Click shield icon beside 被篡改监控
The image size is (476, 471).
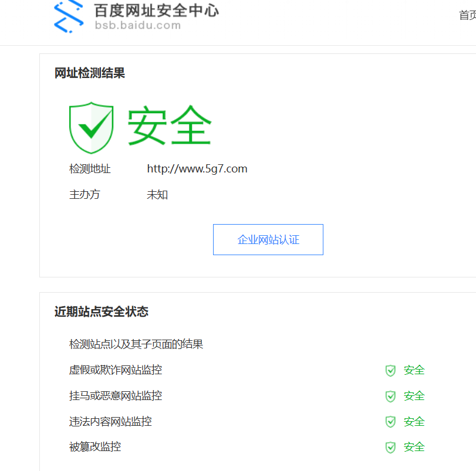point(390,447)
